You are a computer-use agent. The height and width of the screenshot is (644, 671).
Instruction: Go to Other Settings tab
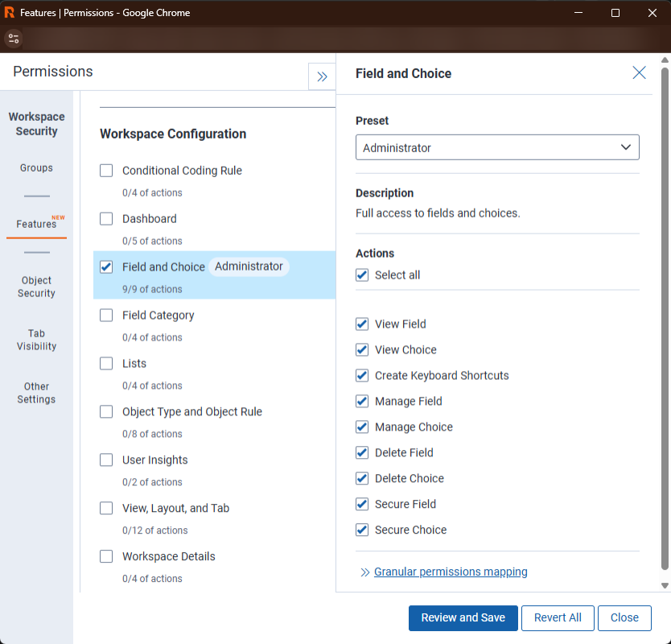(x=36, y=393)
